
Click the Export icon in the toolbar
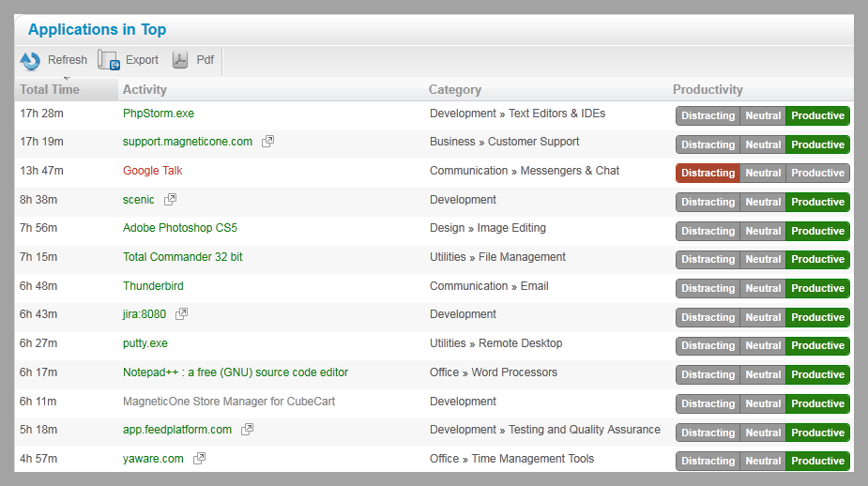pos(109,60)
